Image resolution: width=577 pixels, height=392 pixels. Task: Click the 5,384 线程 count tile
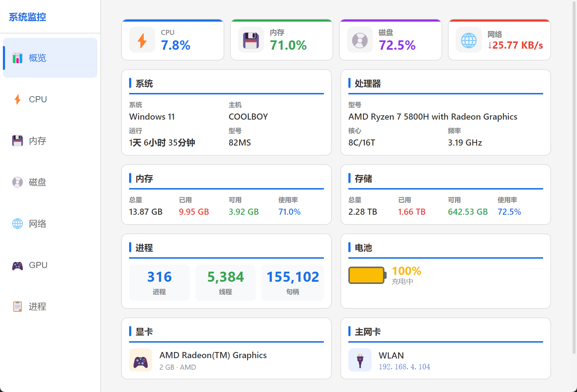coord(225,282)
